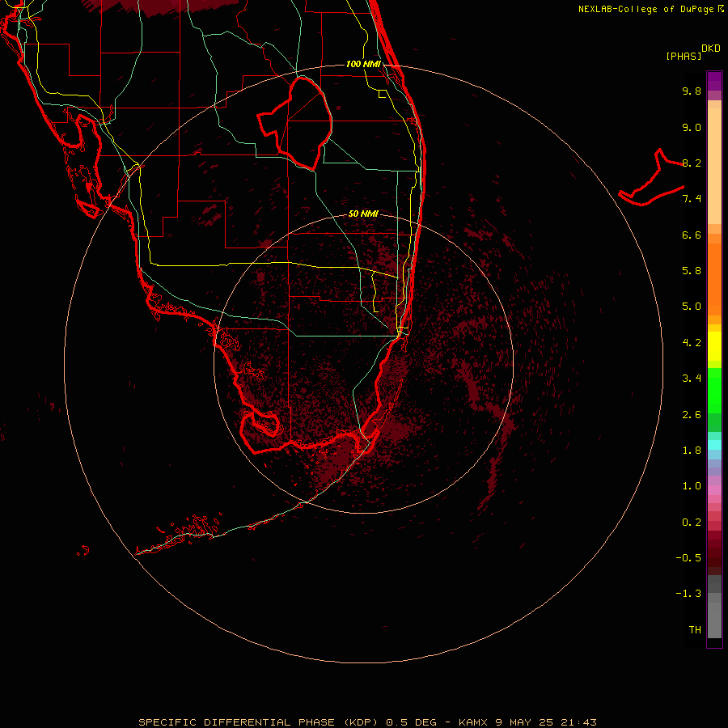Click the Specific Differential Phase caption at bottom
The image size is (728, 728).
coord(367,722)
